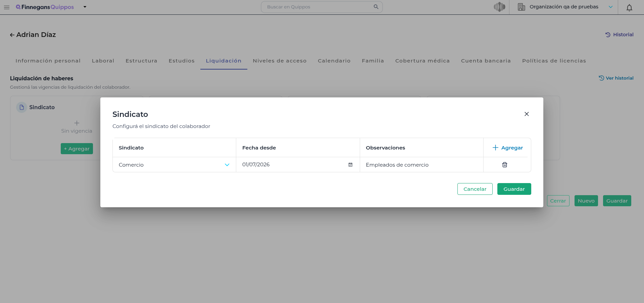The width and height of the screenshot is (644, 303).
Task: Select the Liquidación tab
Action: click(x=224, y=61)
